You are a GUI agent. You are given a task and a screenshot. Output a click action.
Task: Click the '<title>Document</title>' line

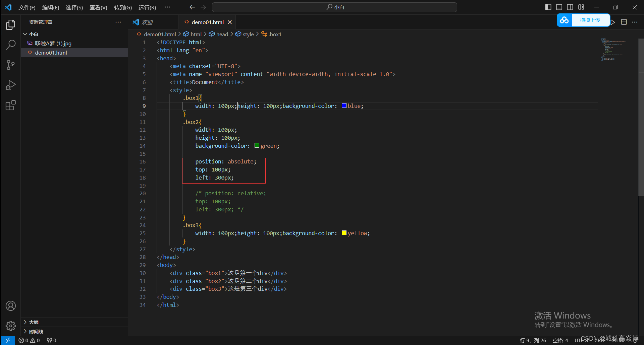[x=207, y=82]
